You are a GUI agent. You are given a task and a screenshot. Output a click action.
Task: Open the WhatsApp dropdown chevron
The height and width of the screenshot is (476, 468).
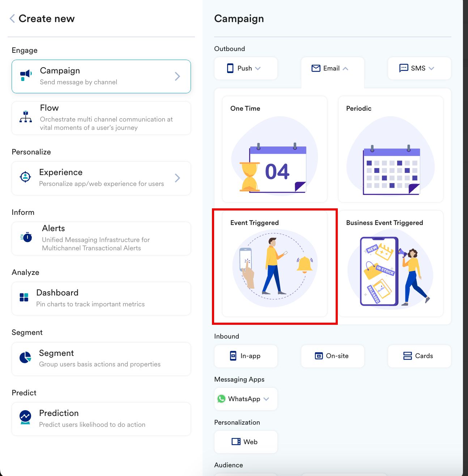click(267, 399)
